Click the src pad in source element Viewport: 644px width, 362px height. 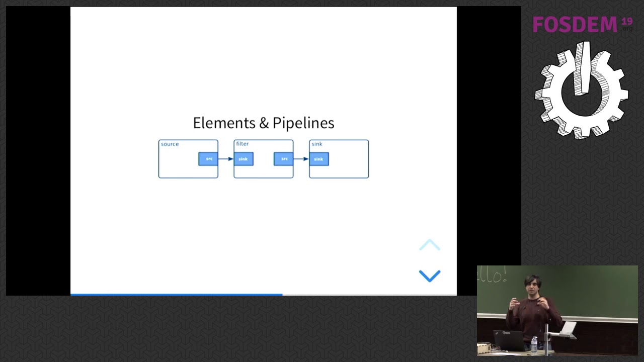click(x=208, y=159)
